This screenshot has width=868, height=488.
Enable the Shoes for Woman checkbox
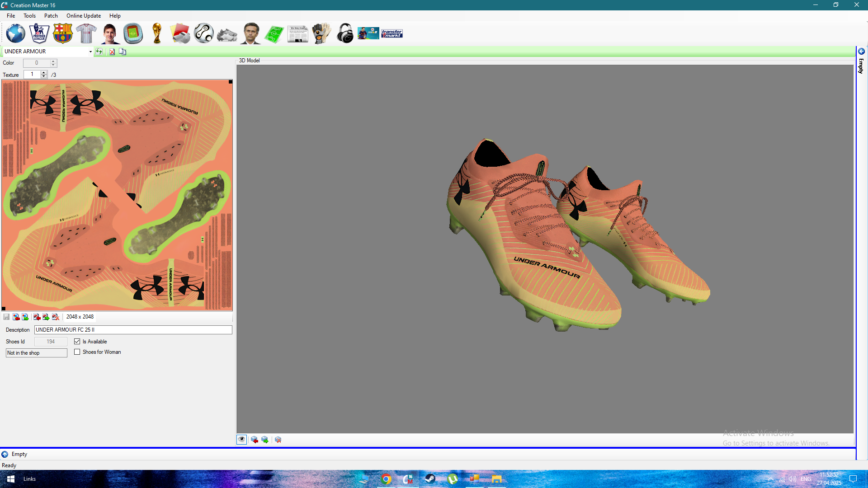coord(77,352)
